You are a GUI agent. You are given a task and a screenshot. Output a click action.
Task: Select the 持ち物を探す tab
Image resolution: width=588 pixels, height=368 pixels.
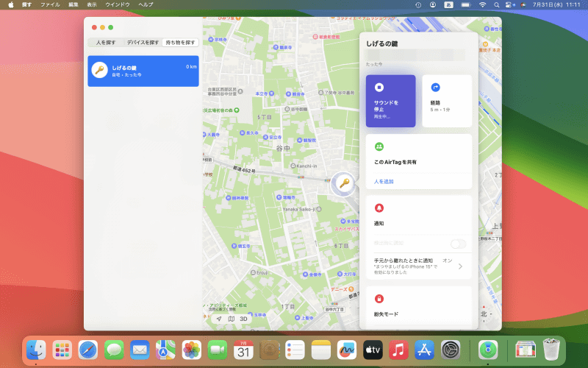click(x=180, y=43)
